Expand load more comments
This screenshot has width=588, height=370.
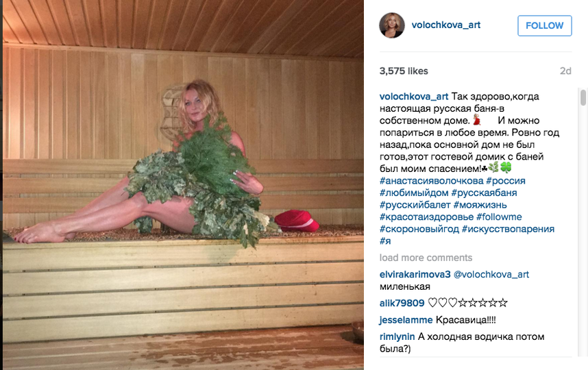click(x=426, y=258)
